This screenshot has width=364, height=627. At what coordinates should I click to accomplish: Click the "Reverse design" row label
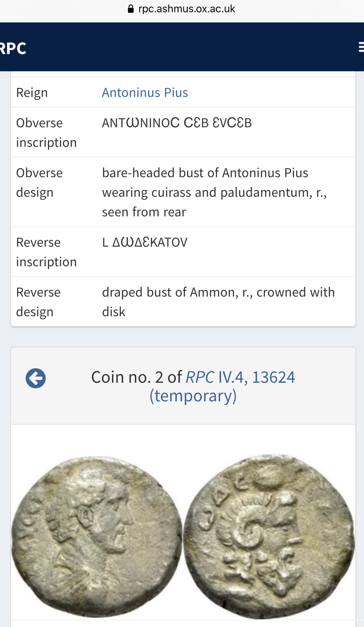38,302
